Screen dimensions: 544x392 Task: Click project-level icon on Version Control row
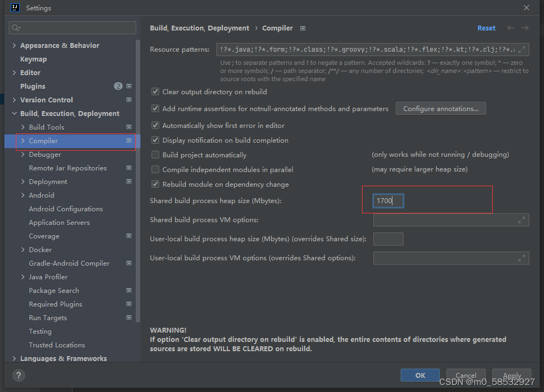coord(129,100)
